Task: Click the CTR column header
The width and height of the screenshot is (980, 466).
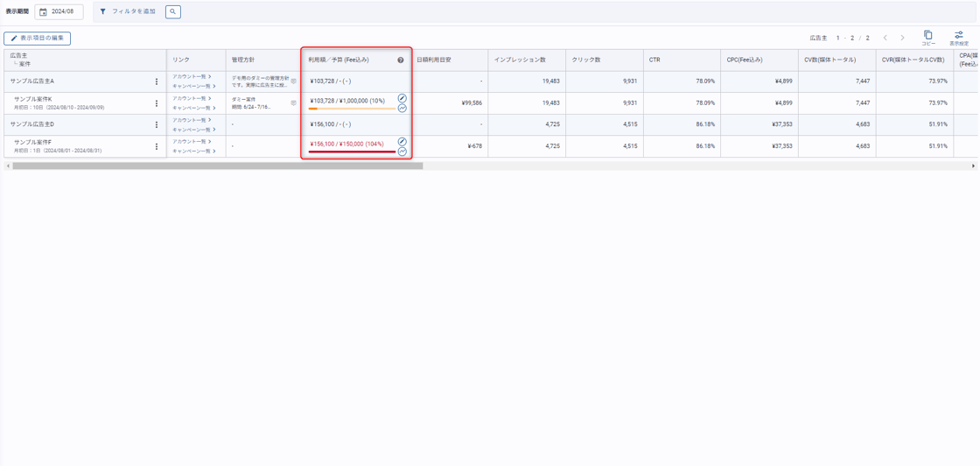Action: coord(654,60)
